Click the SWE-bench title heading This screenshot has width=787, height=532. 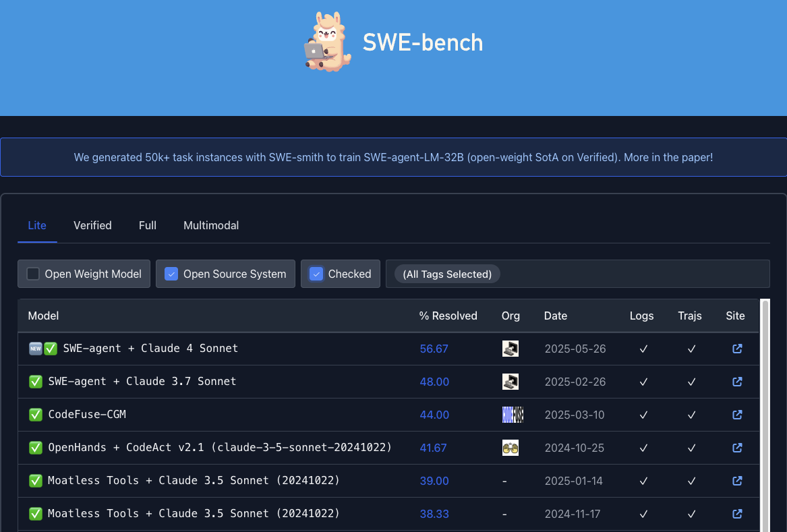coord(423,42)
